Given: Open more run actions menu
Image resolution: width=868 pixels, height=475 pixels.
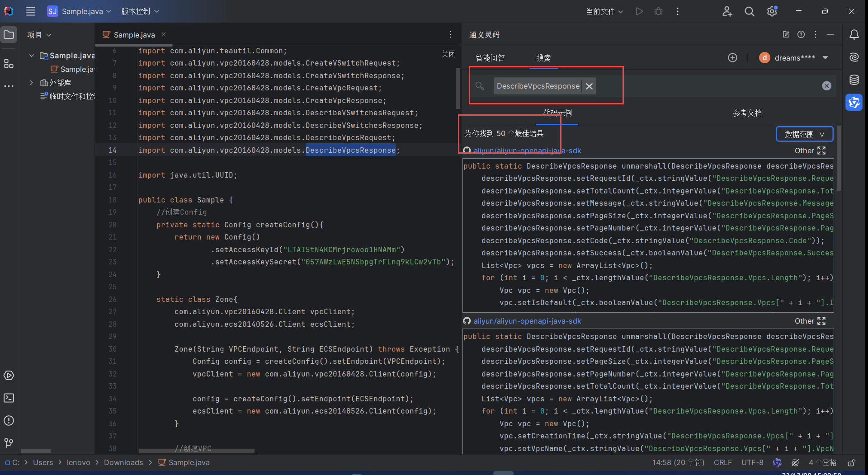Looking at the screenshot, I should click(677, 11).
